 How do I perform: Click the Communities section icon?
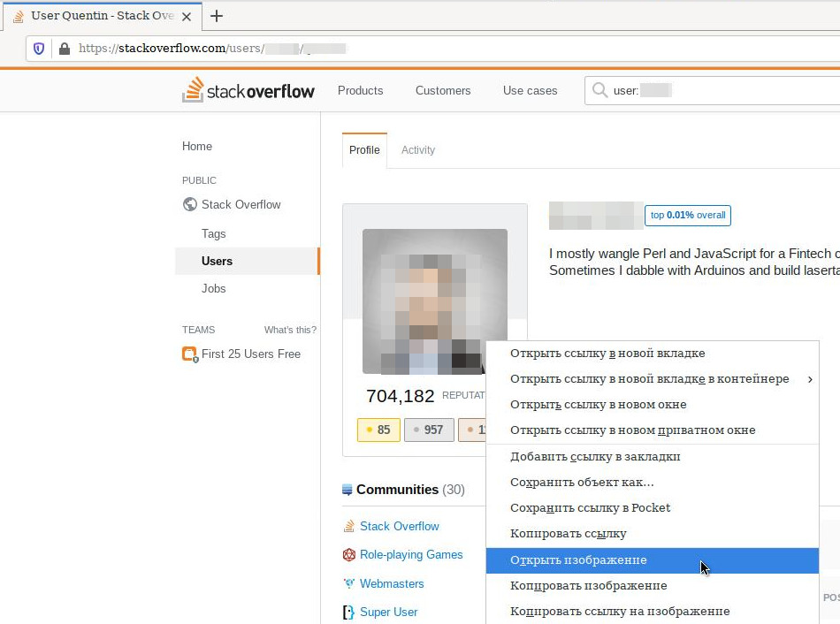pyautogui.click(x=347, y=489)
